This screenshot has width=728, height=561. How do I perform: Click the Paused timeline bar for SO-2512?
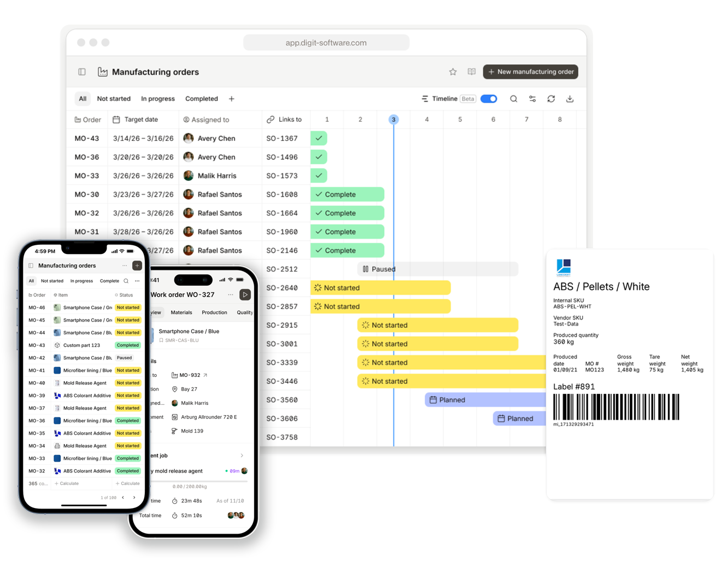(x=438, y=269)
